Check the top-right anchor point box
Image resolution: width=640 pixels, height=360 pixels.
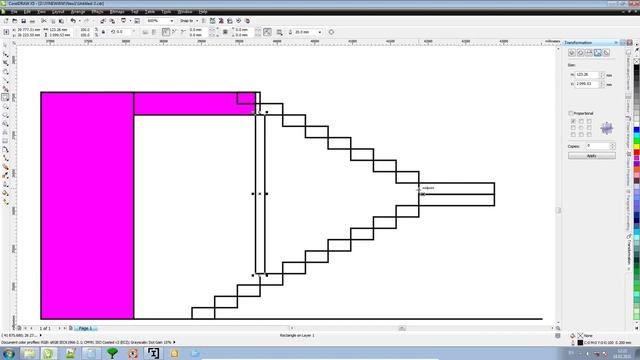[589, 121]
